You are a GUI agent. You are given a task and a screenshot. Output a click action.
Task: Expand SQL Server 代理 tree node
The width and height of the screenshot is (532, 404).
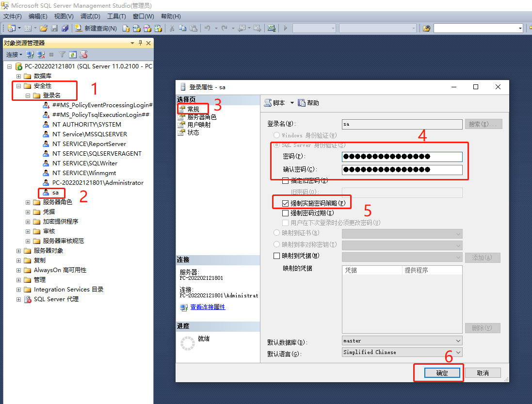[18, 300]
